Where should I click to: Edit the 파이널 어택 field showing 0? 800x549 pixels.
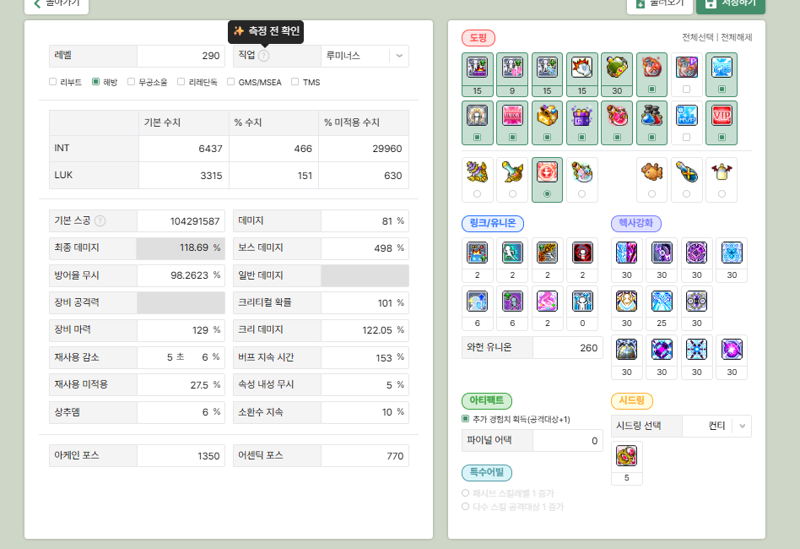[x=568, y=440]
